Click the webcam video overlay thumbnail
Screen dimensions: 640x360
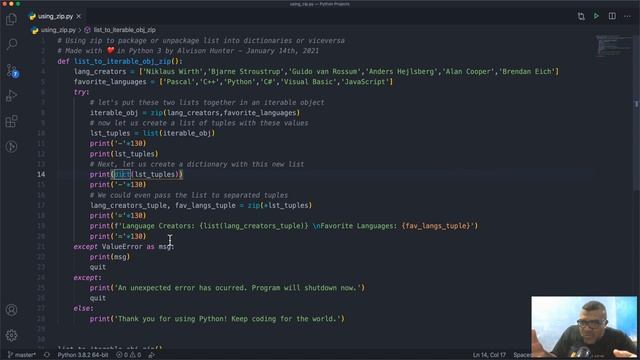pos(584,327)
